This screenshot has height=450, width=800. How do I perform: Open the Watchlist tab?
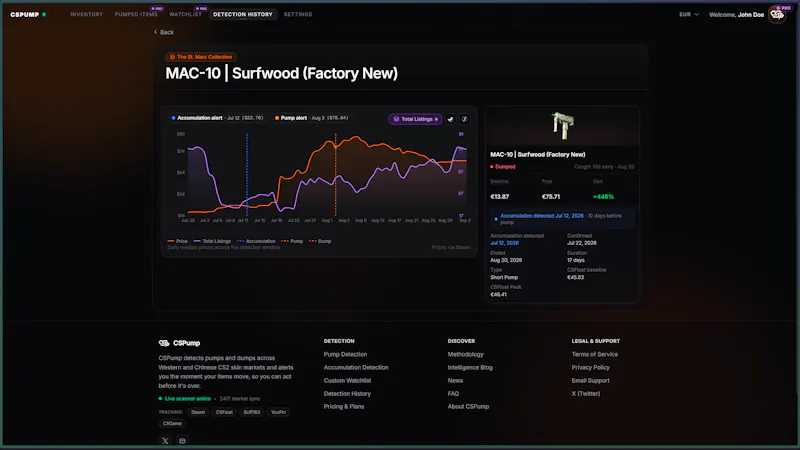[x=185, y=14]
